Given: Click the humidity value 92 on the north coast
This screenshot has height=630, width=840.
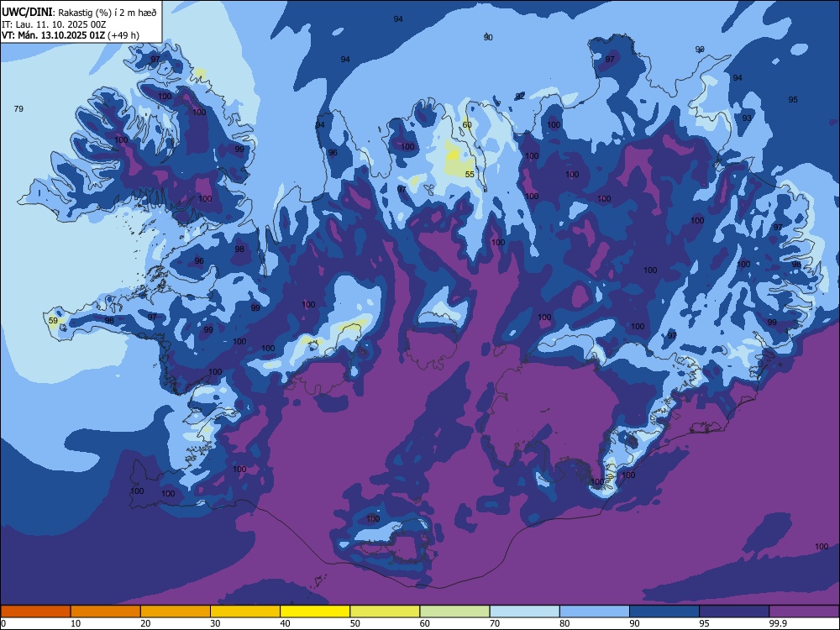Looking at the screenshot, I should pos(520,97).
